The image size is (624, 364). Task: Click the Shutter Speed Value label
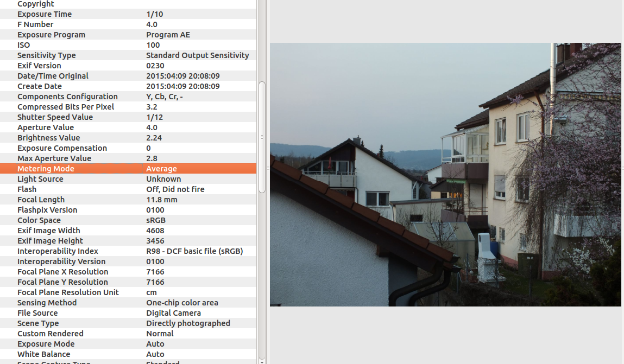(55, 117)
